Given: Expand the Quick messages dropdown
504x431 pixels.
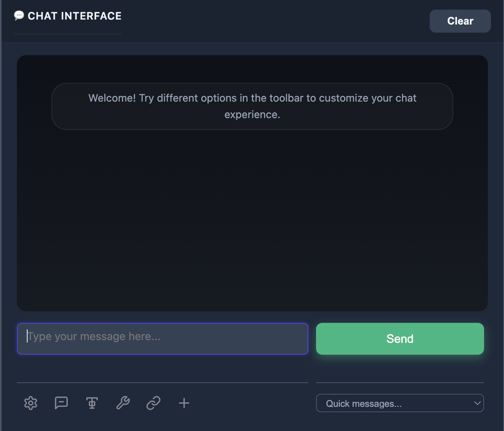Looking at the screenshot, I should 399,403.
